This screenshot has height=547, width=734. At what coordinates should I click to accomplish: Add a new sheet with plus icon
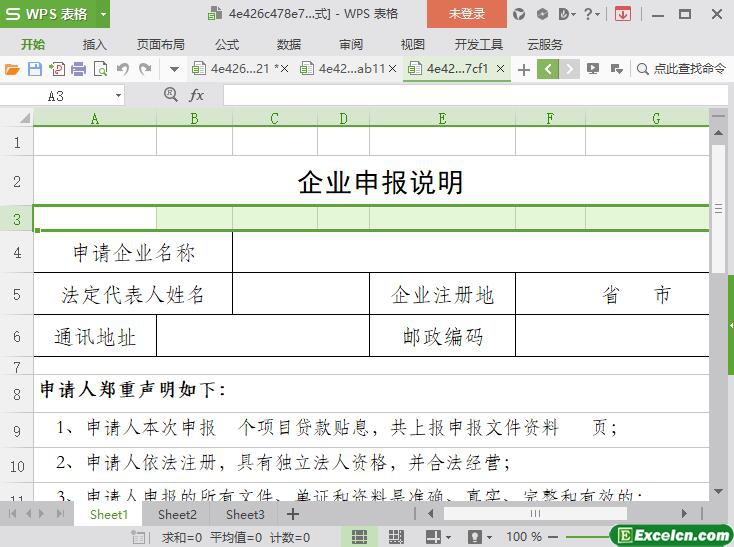coord(293,515)
